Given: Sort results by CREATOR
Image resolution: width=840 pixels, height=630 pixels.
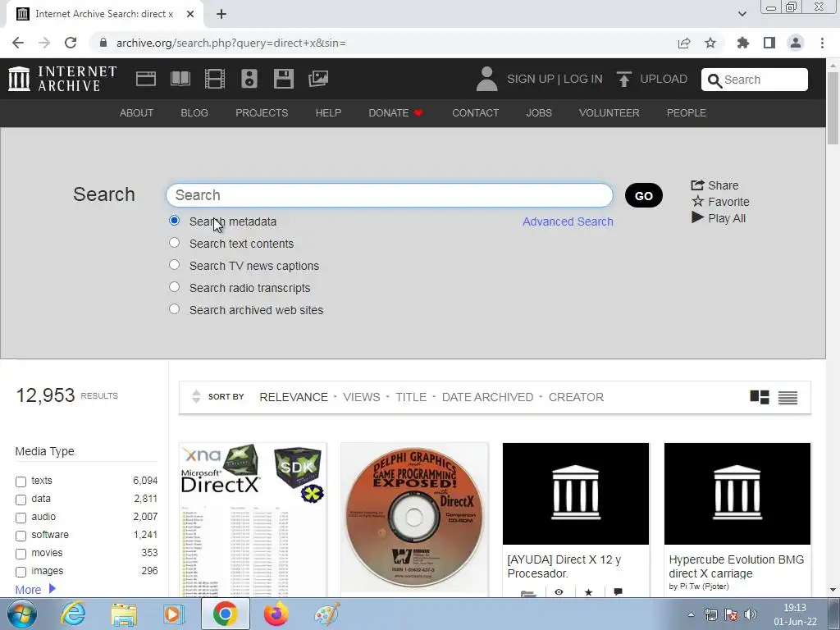Looking at the screenshot, I should [x=576, y=397].
